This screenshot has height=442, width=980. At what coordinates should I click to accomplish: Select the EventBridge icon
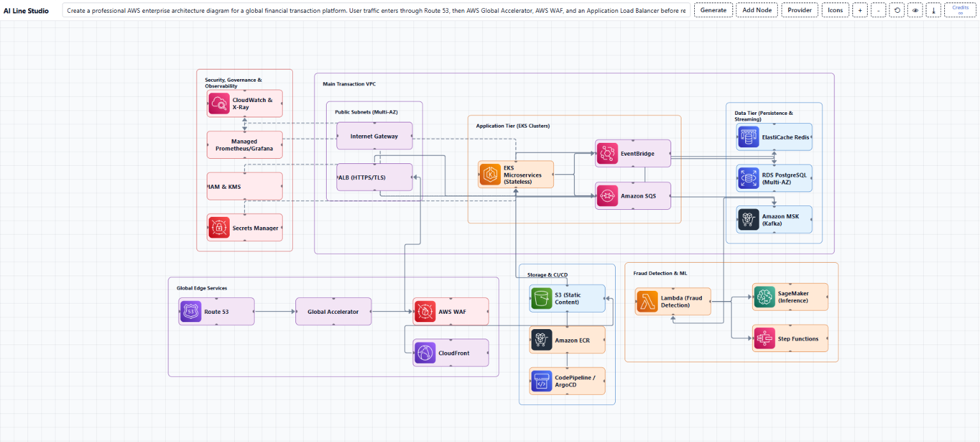607,153
